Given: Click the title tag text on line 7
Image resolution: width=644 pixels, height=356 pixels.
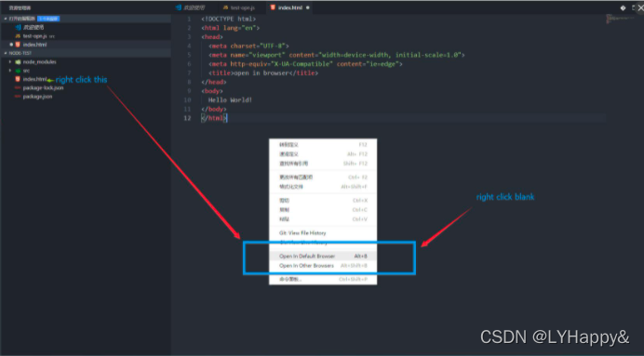Looking at the screenshot, I should [263, 73].
